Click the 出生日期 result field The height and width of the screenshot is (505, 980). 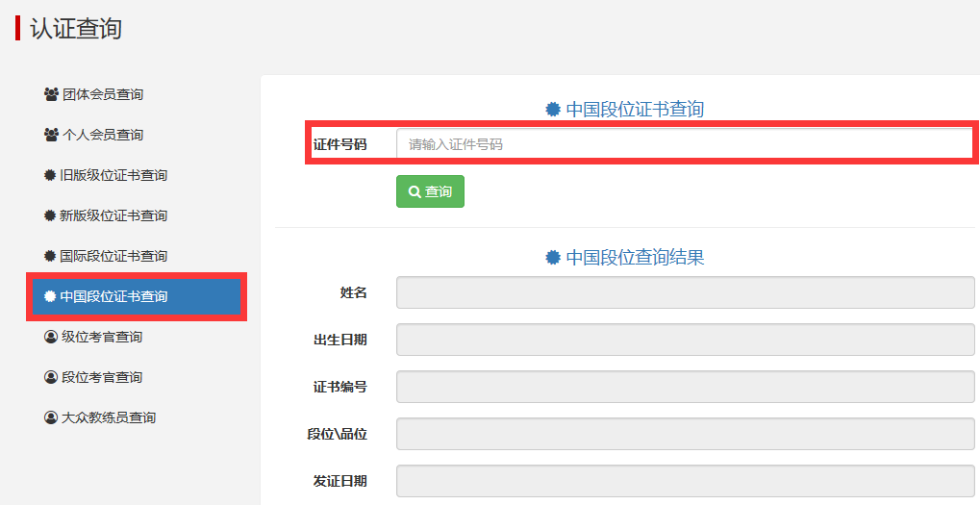coord(685,340)
